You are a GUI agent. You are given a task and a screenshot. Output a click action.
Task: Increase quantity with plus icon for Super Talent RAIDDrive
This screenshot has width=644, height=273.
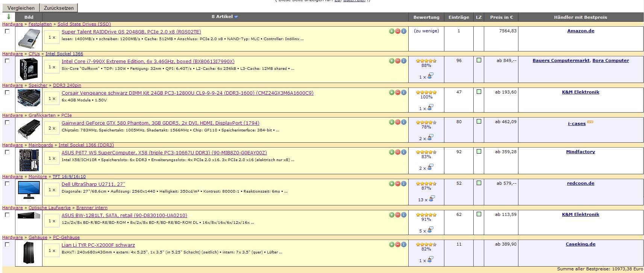[x=392, y=31]
